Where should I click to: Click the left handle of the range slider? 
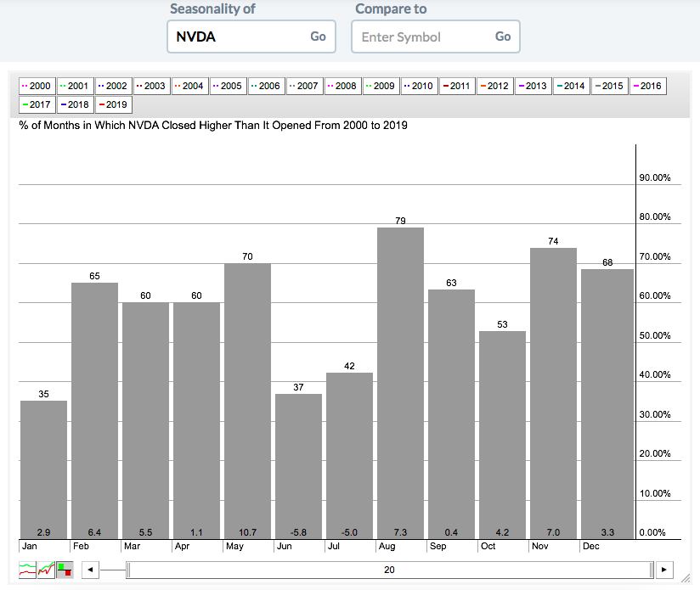coord(129,570)
